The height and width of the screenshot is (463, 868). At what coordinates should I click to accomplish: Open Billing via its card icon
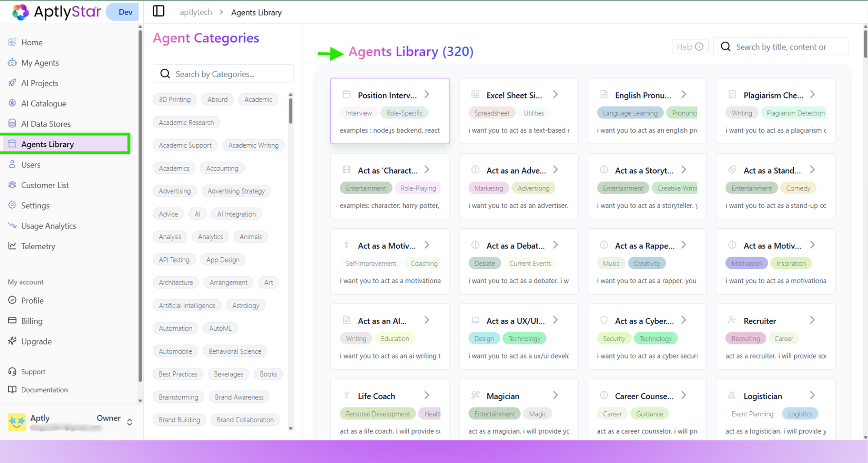pos(13,321)
